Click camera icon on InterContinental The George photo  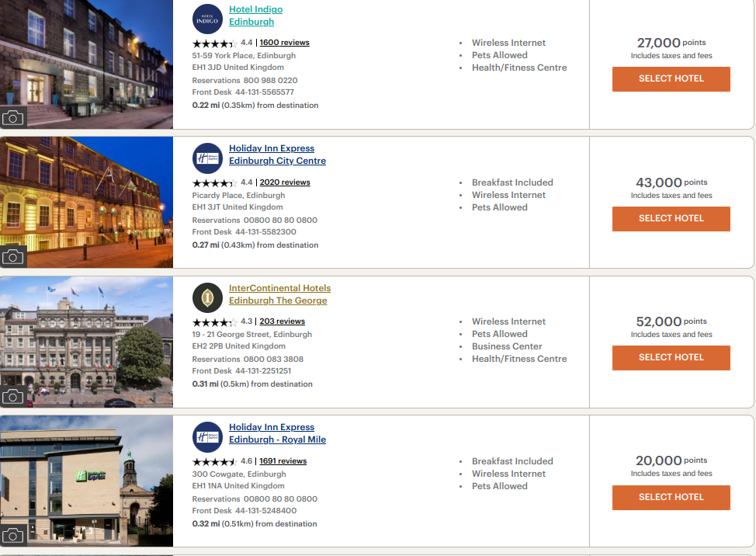click(13, 396)
